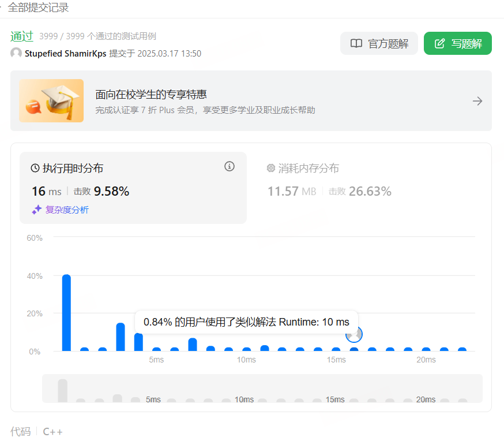This screenshot has height=441, width=504.
Task: Click the 20ms axis label under main chart
Action: pos(426,360)
